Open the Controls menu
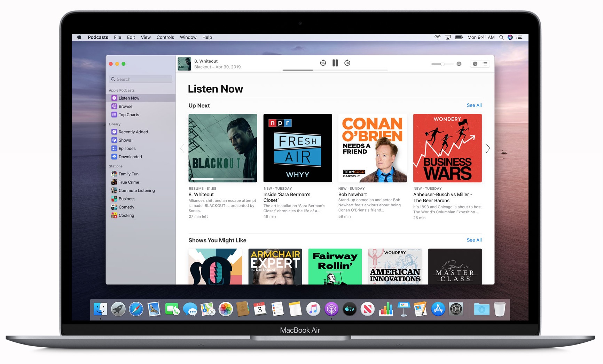This screenshot has height=364, width=603. (165, 37)
